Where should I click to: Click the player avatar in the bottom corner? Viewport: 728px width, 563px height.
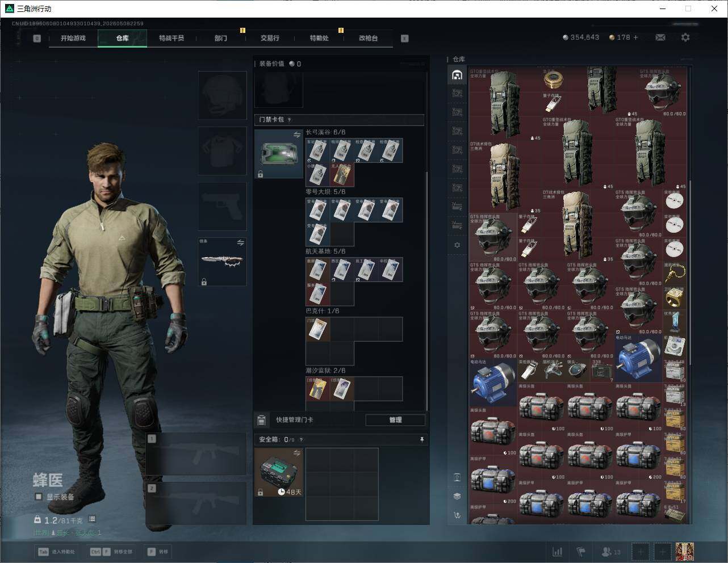[x=685, y=552]
